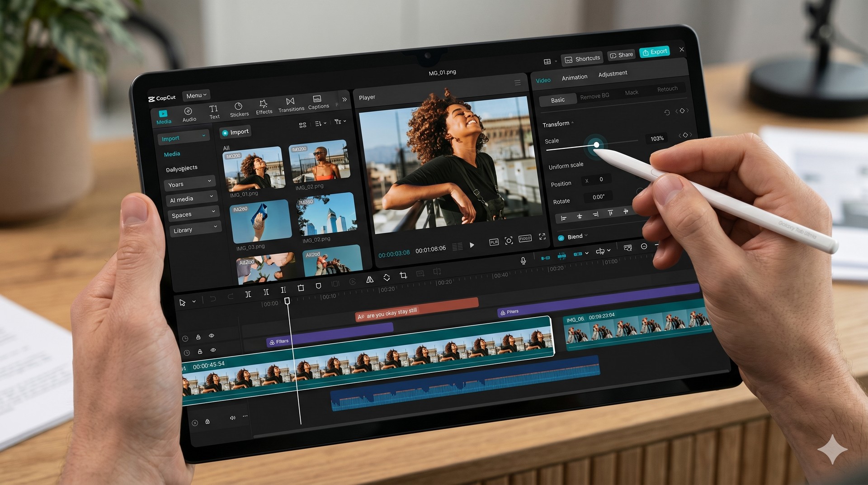Add a keyframe using diamond beside Scale value
This screenshot has width=868, height=485.
click(685, 135)
